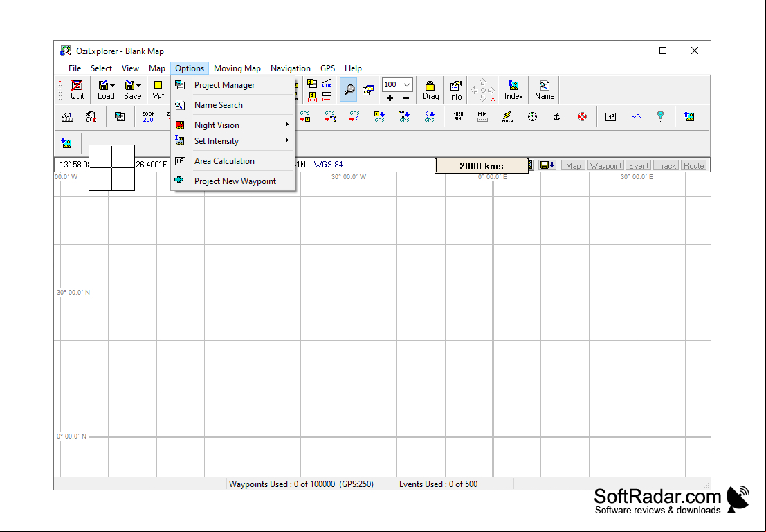This screenshot has width=766, height=532.
Task: Click the waypoint list icon
Action: [x=312, y=84]
